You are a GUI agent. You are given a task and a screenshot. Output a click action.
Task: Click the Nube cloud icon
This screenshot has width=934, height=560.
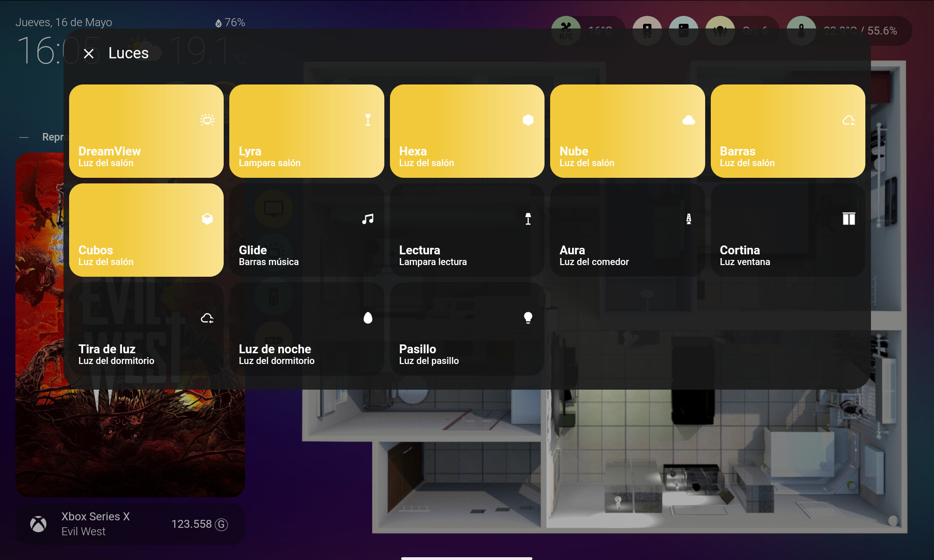click(688, 120)
